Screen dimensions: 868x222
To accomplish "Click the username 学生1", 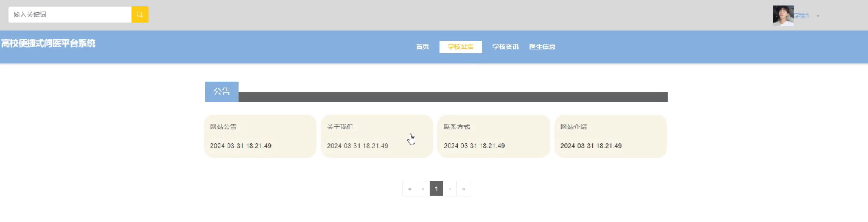I will (x=802, y=16).
